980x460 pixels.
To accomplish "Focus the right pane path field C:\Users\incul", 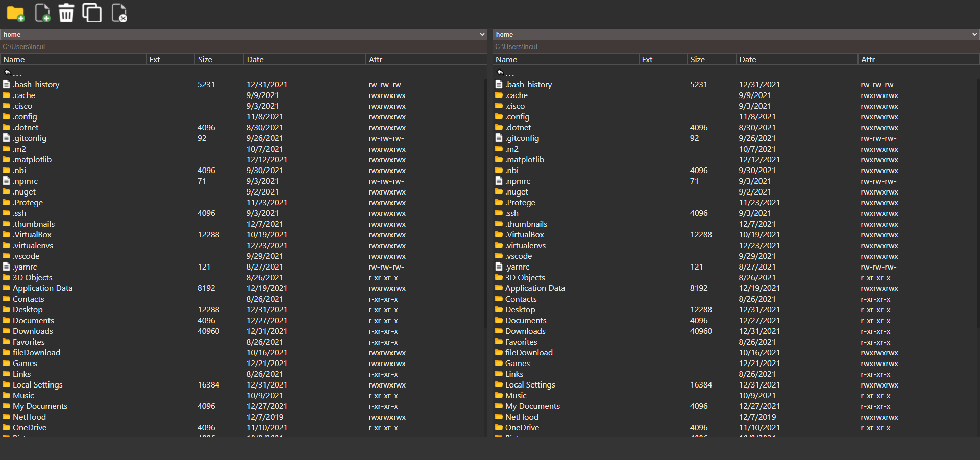I will tap(736, 46).
